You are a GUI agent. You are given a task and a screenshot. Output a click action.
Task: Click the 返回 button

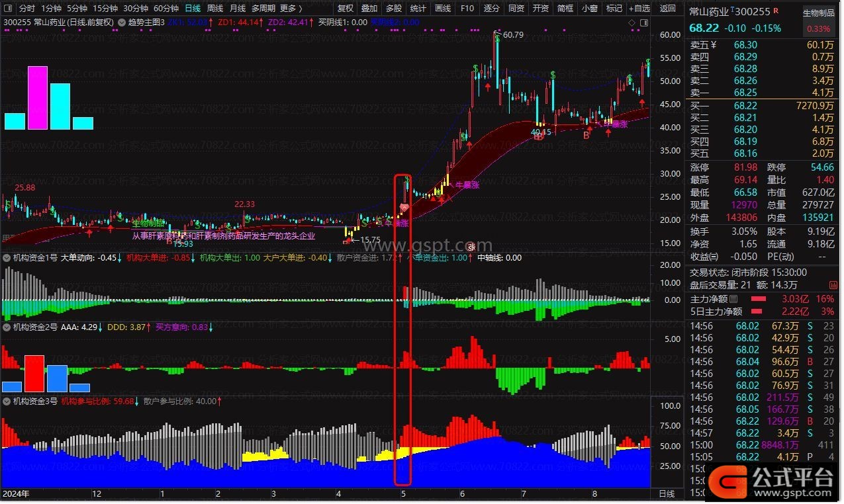pyautogui.click(x=668, y=9)
